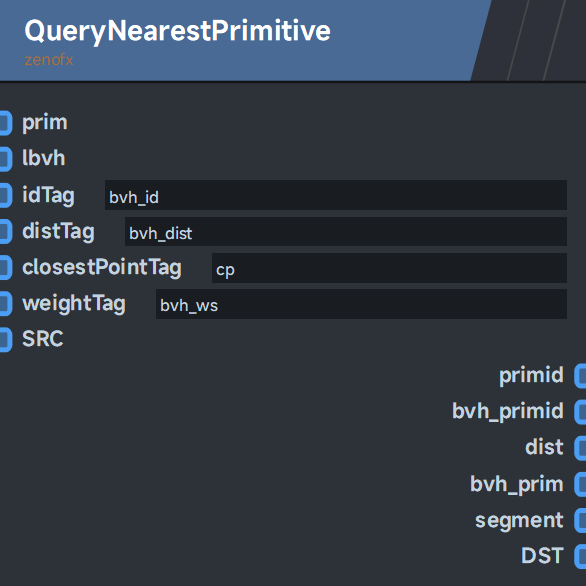
Task: Edit the distTag field containing bvh_dist
Action: (346, 231)
